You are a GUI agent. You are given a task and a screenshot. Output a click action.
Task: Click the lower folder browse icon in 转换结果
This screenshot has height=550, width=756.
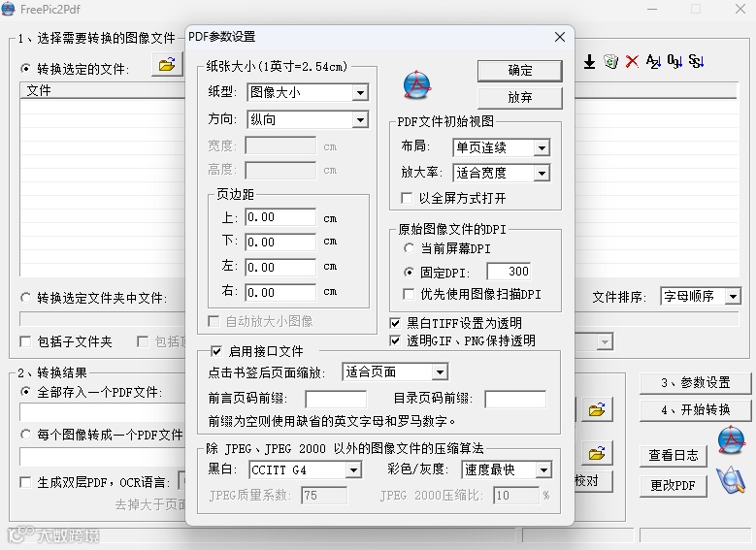click(597, 454)
